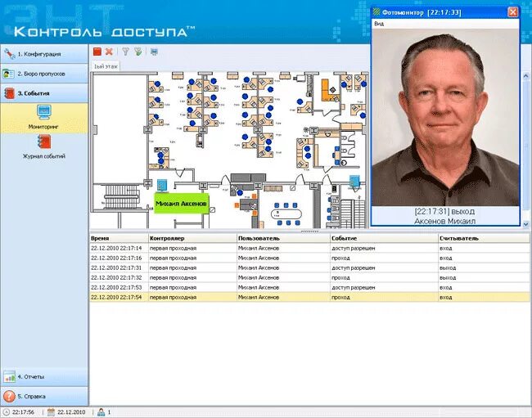This screenshot has height=418, width=532.
Task: Select the event row at 22.12.2010 22:17:31
Action: [x=309, y=267]
